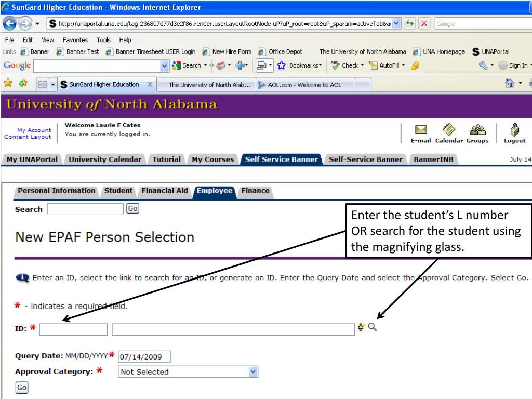The height and width of the screenshot is (399, 532).
Task: Click the Google toolbar search field
Action: (x=97, y=65)
